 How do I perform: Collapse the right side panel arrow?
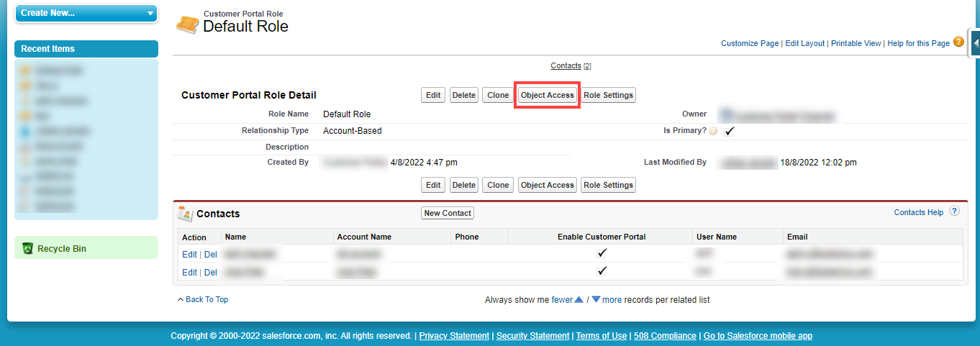tap(975, 44)
